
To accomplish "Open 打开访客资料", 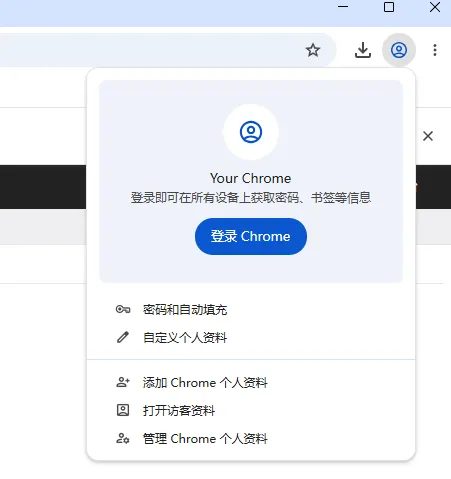I will click(251, 411).
